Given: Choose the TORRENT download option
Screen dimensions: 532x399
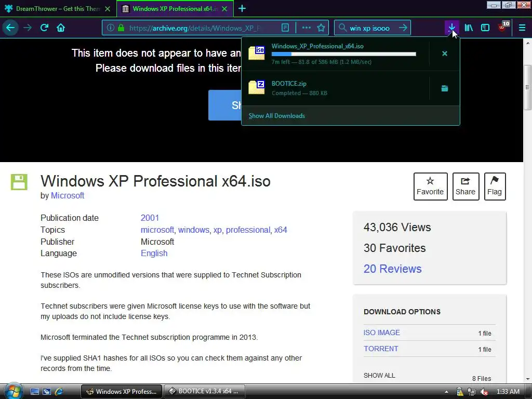Looking at the screenshot, I should pyautogui.click(x=381, y=349).
